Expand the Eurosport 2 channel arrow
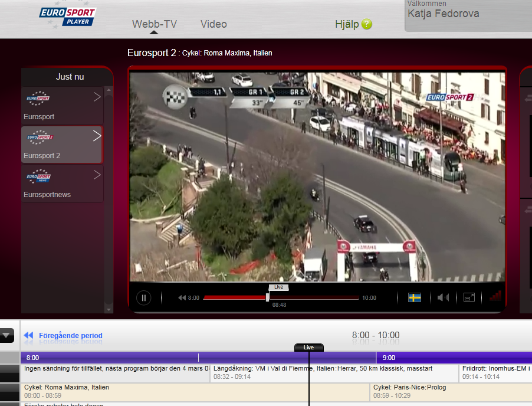This screenshot has height=406, width=532. (x=97, y=136)
